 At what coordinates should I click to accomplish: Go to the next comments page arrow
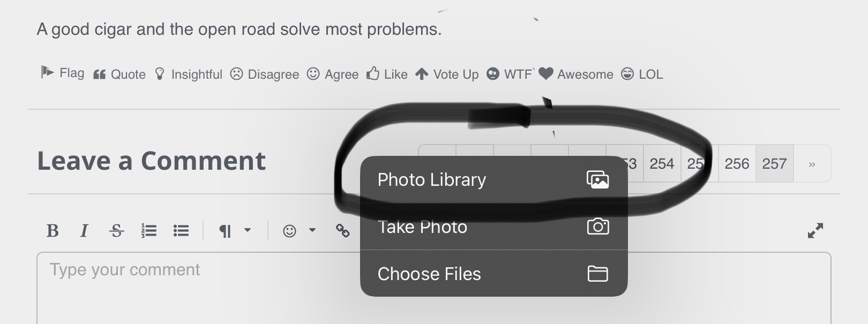click(x=812, y=164)
